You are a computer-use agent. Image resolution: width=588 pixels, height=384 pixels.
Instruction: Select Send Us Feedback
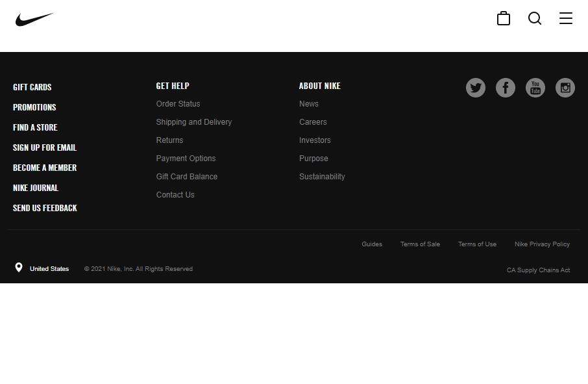(x=45, y=208)
